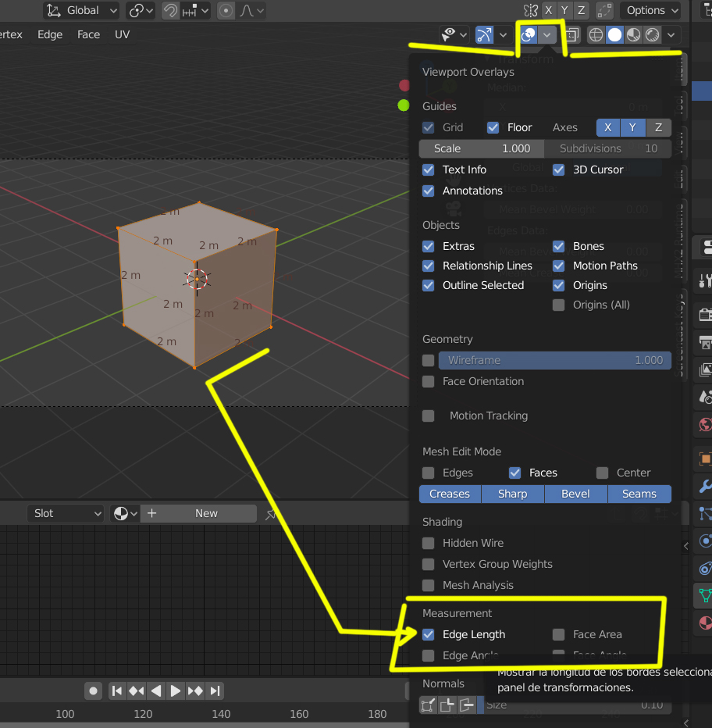Viewport: 712px width, 728px height.
Task: Open the Face menu
Action: pos(88,35)
